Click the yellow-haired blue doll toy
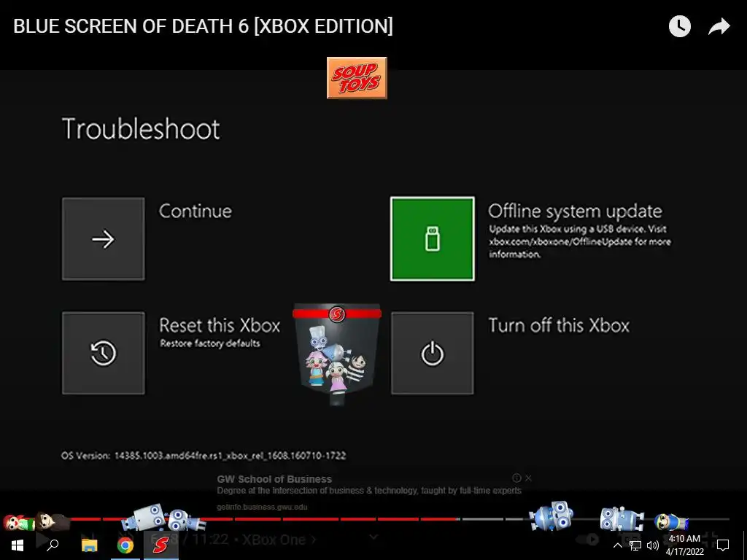 pyautogui.click(x=671, y=522)
